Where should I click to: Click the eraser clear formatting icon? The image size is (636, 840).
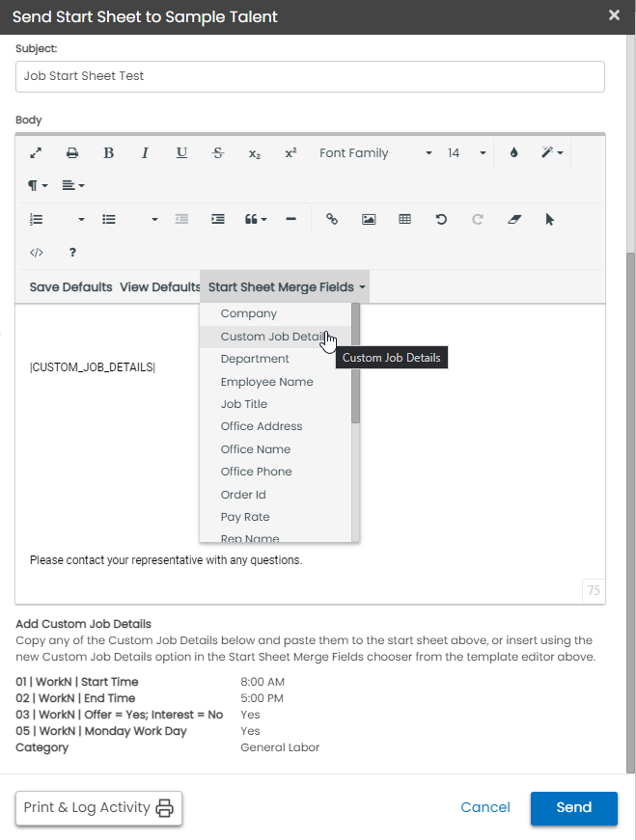point(513,219)
